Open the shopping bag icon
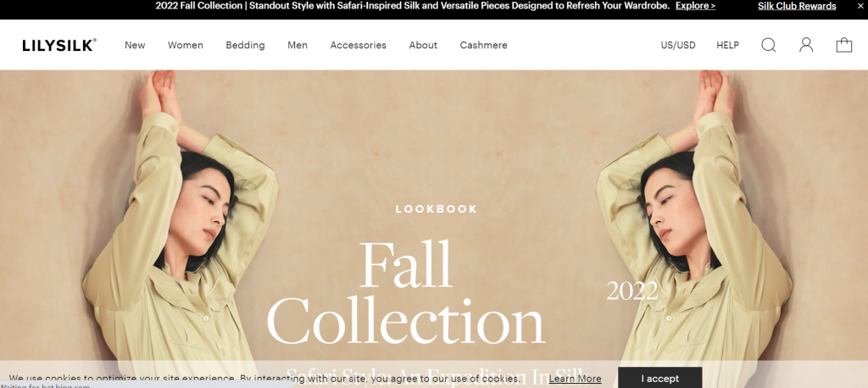Screen dimensions: 868x388 pyautogui.click(x=843, y=45)
